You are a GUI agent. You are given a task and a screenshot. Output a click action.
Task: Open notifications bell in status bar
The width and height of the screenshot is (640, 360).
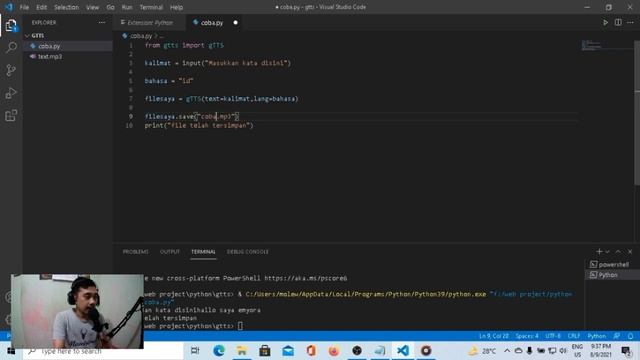pos(631,336)
